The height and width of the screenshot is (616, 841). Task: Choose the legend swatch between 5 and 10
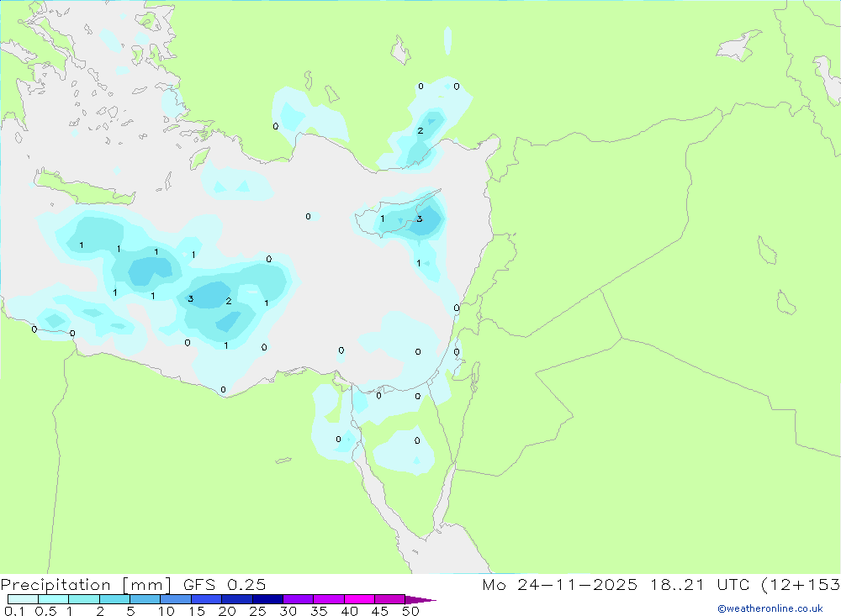pyautogui.click(x=145, y=599)
